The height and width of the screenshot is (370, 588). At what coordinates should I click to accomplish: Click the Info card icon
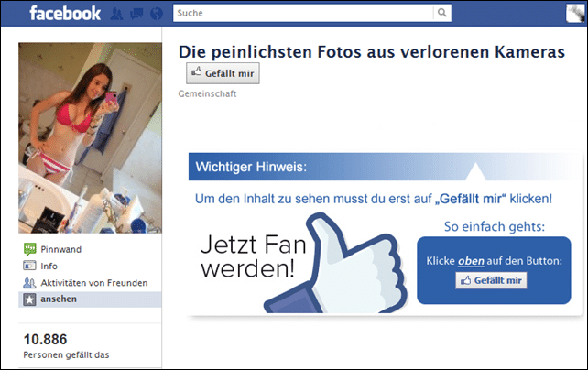[x=29, y=266]
